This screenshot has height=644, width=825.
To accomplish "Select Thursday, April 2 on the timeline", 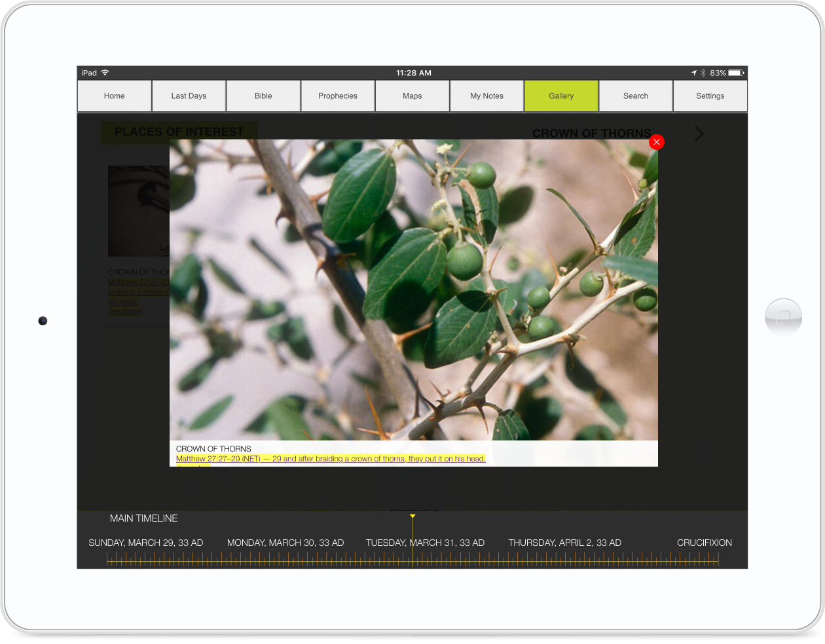I will (564, 543).
